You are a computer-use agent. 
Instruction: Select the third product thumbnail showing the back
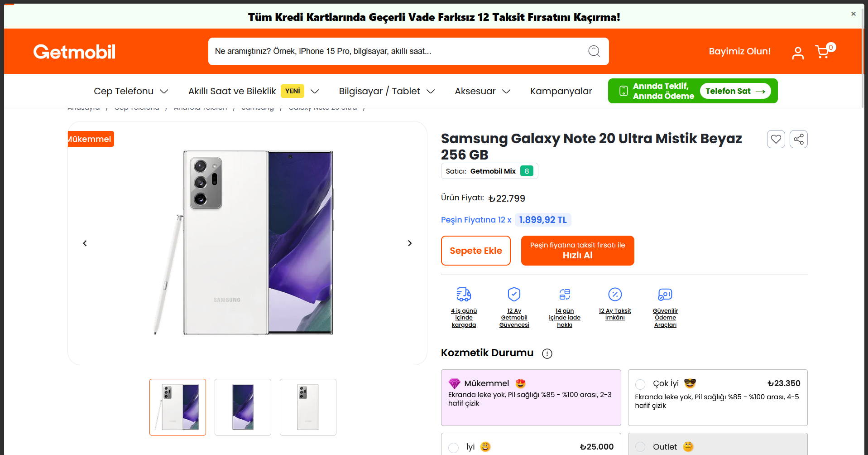coord(308,407)
